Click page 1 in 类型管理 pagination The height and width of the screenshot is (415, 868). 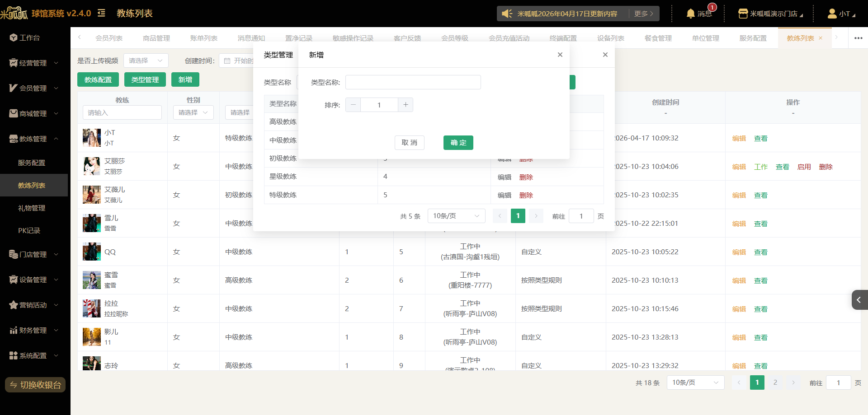click(518, 216)
